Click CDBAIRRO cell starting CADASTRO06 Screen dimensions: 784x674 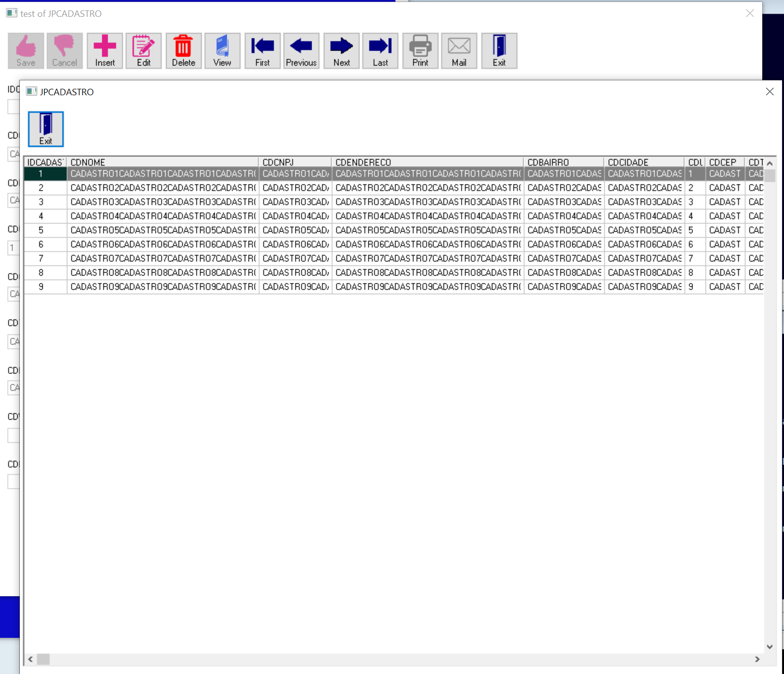coord(564,245)
